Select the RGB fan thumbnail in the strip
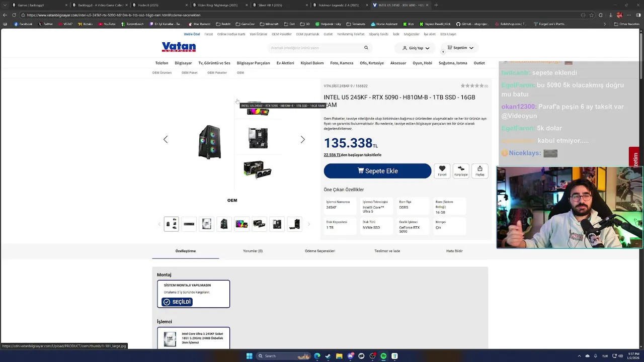 (x=242, y=224)
